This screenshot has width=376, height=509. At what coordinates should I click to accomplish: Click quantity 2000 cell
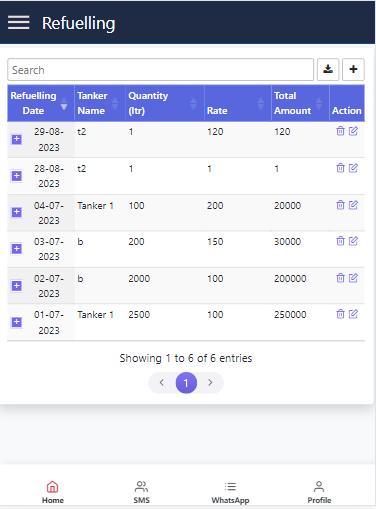coord(139,278)
